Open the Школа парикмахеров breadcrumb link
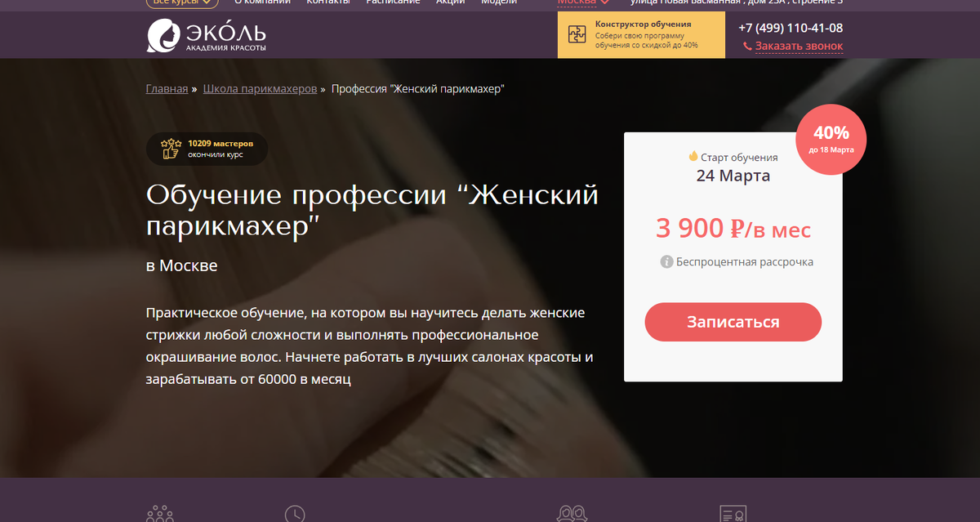The image size is (980, 522). 260,88
